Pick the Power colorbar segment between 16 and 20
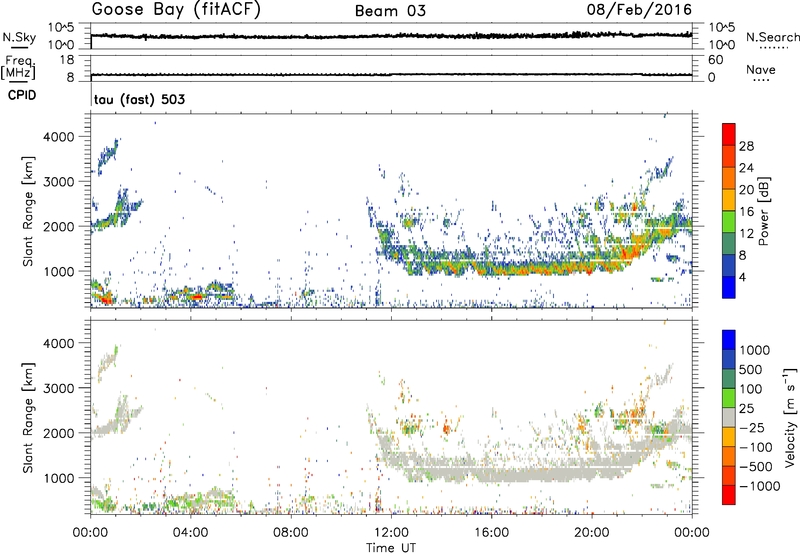 coord(729,200)
